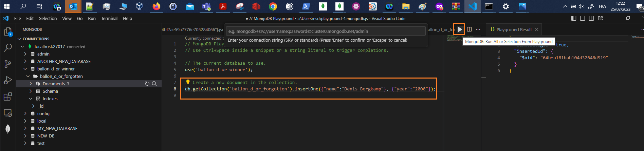The height and width of the screenshot is (151, 644).
Task: Toggle the bottom panel visibility
Action: [583, 18]
